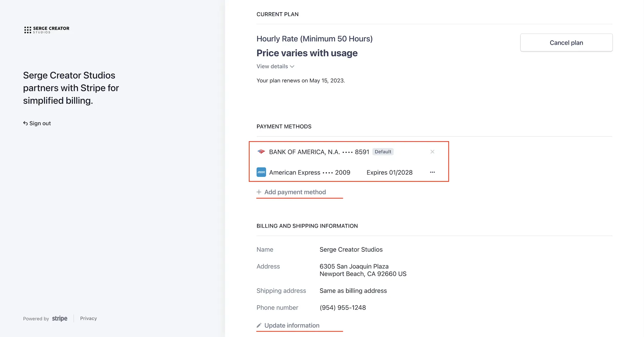This screenshot has height=337, width=644.
Task: Click the sign out arrow icon
Action: point(25,123)
